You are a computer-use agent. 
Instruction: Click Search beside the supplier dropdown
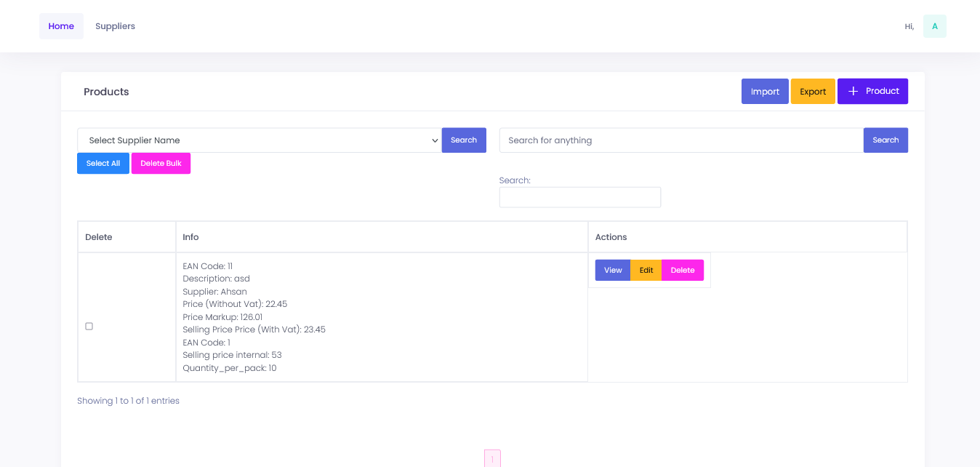[464, 140]
